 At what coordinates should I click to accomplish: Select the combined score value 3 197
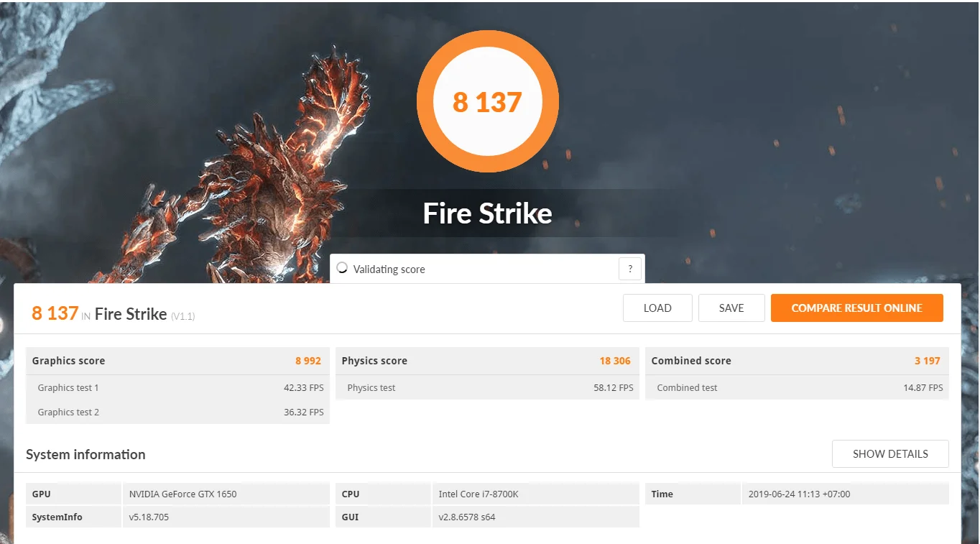928,361
